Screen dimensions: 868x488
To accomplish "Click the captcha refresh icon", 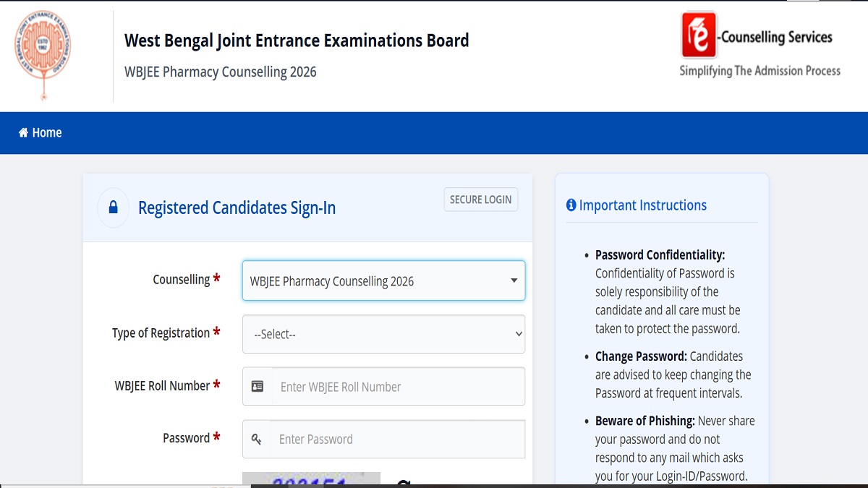I will [404, 484].
